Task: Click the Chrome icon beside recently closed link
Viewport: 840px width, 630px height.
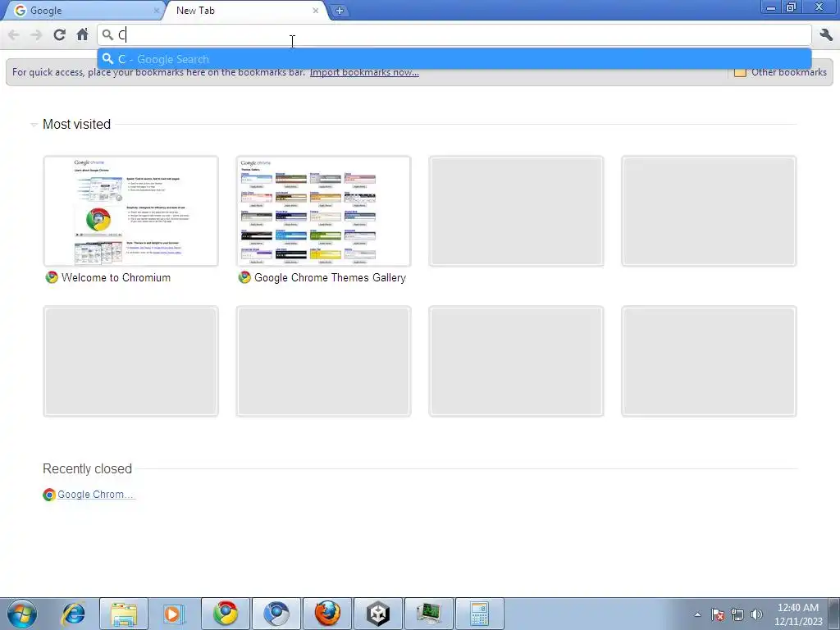Action: (x=48, y=495)
